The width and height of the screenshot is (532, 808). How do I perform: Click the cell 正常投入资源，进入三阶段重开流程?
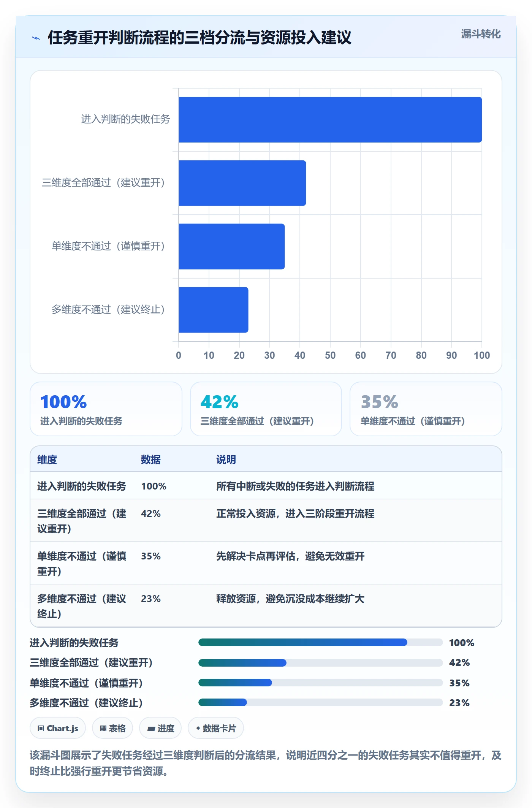pos(295,513)
